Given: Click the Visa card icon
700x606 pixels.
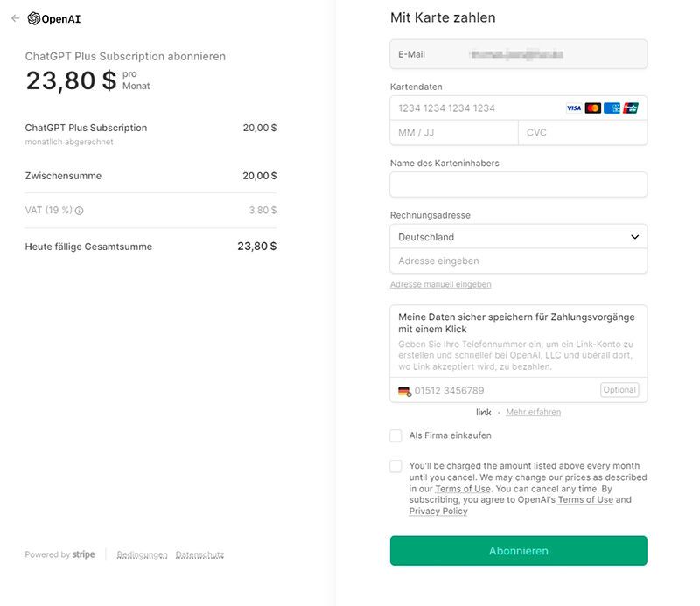Looking at the screenshot, I should 574,108.
